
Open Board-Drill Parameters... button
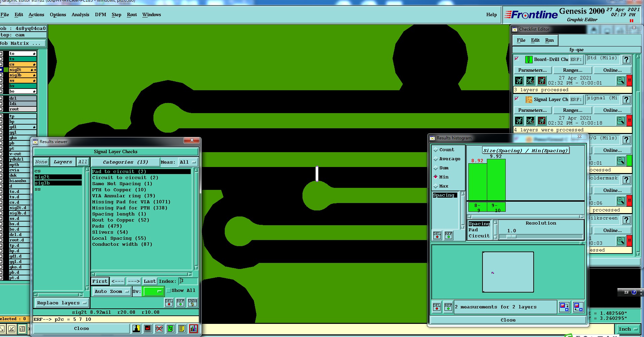coord(532,70)
